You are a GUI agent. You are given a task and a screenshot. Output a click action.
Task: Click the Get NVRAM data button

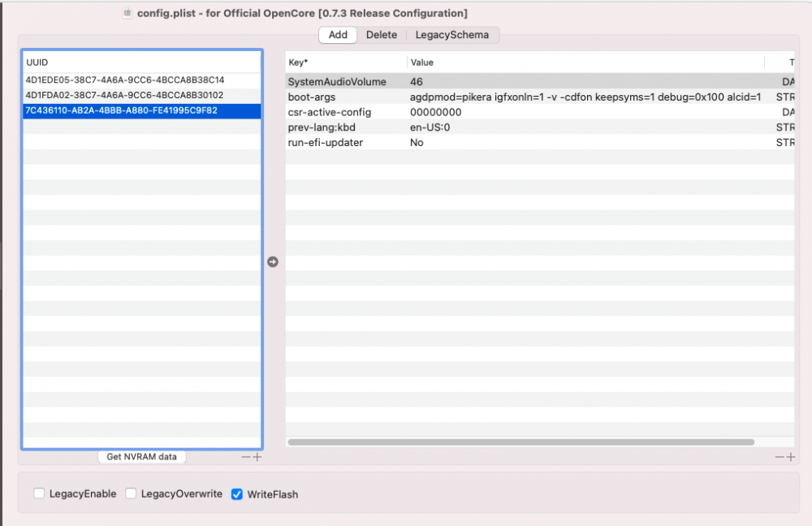click(x=141, y=457)
